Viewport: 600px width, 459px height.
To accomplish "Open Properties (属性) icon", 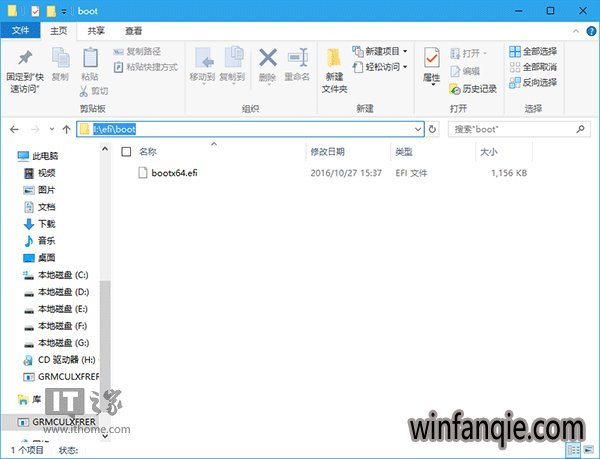I will (432, 59).
